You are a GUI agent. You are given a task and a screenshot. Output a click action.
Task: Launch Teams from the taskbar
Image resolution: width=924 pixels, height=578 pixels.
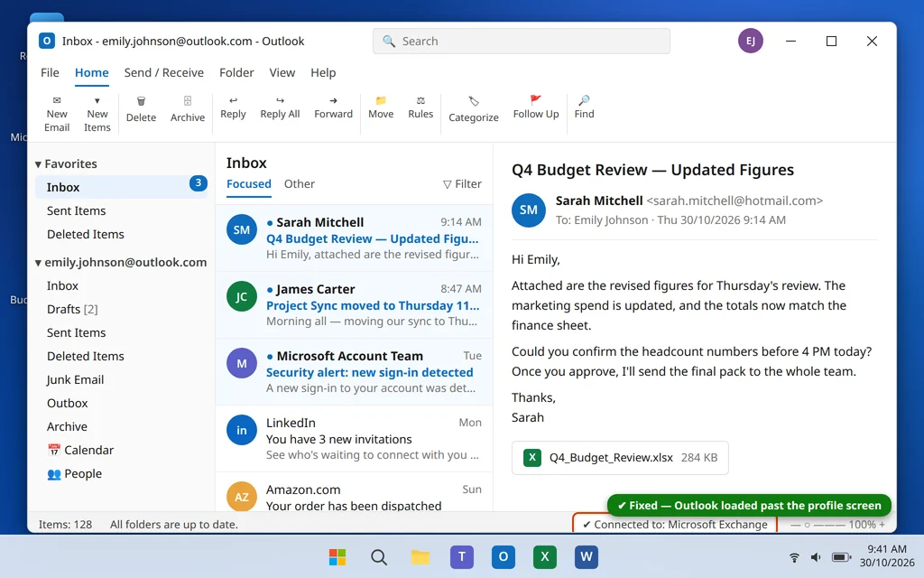[461, 556]
